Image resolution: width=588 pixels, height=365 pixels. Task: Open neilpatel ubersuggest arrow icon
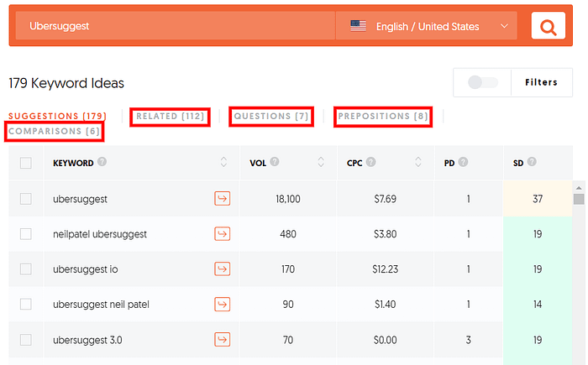(x=223, y=234)
